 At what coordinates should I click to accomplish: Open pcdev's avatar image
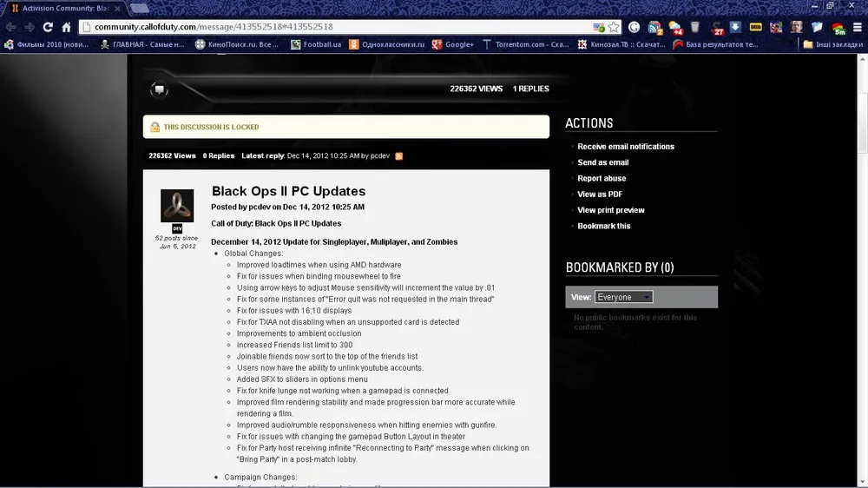point(177,206)
